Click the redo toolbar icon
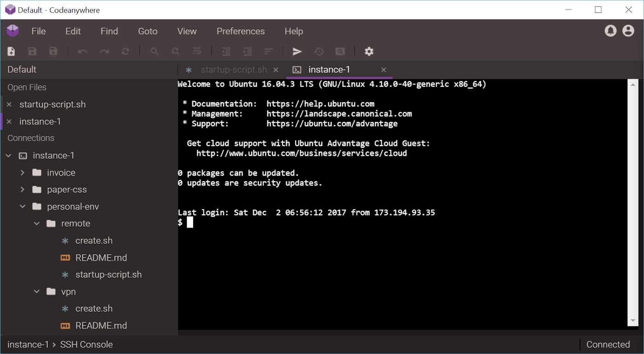Screen dimensions: 644x354 104,51
